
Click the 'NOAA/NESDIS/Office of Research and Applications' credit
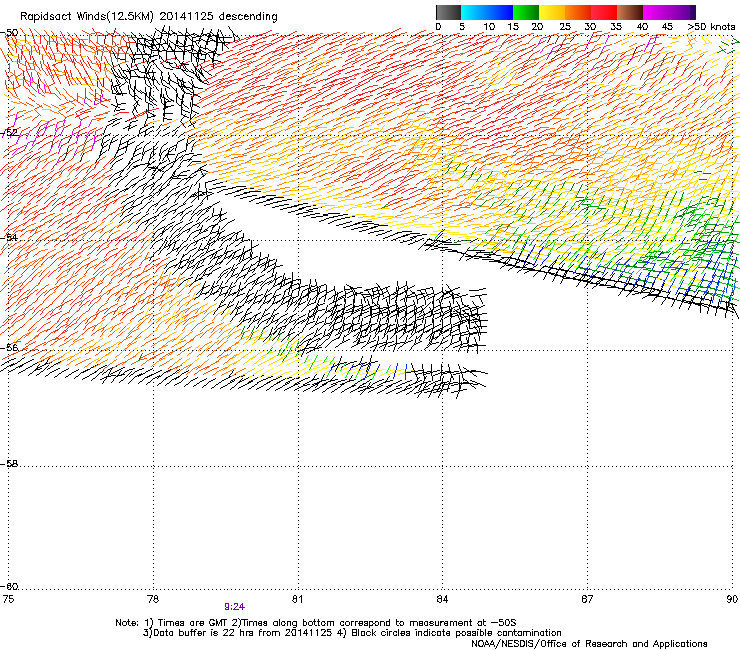tap(589, 644)
